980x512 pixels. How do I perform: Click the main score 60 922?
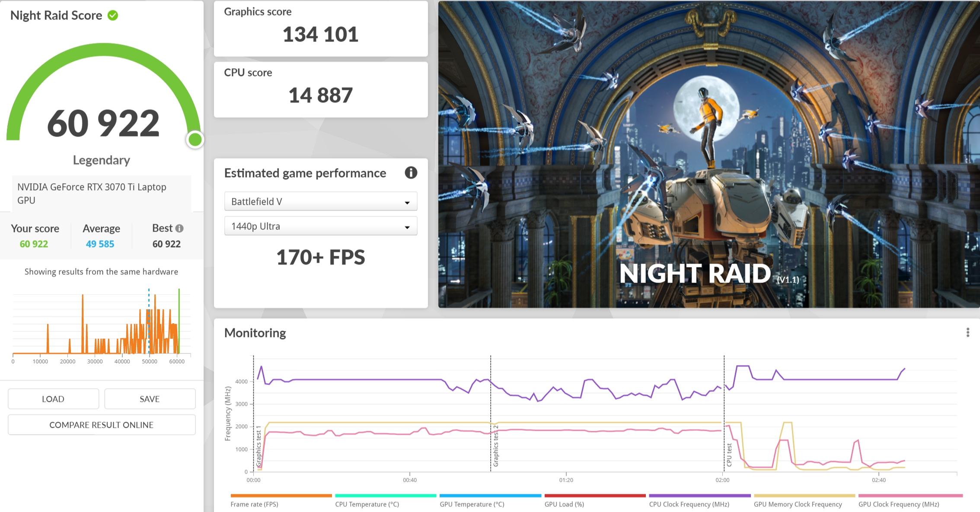coord(103,124)
